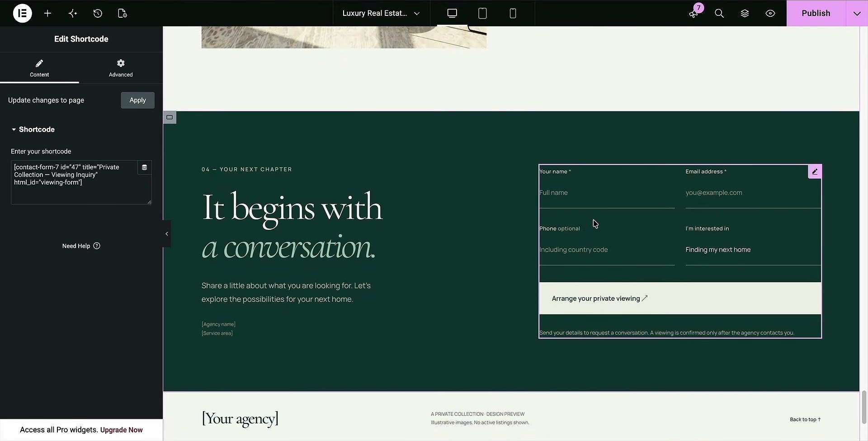The image size is (868, 441).
Task: Open What's New notifications megaphone
Action: coord(694,13)
